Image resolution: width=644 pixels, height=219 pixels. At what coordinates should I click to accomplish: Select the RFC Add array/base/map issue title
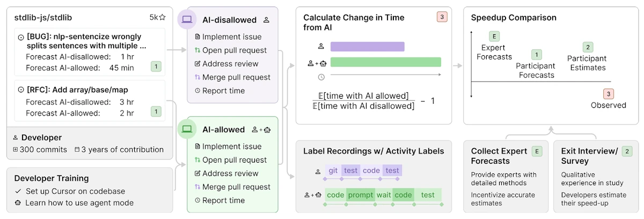pos(77,90)
